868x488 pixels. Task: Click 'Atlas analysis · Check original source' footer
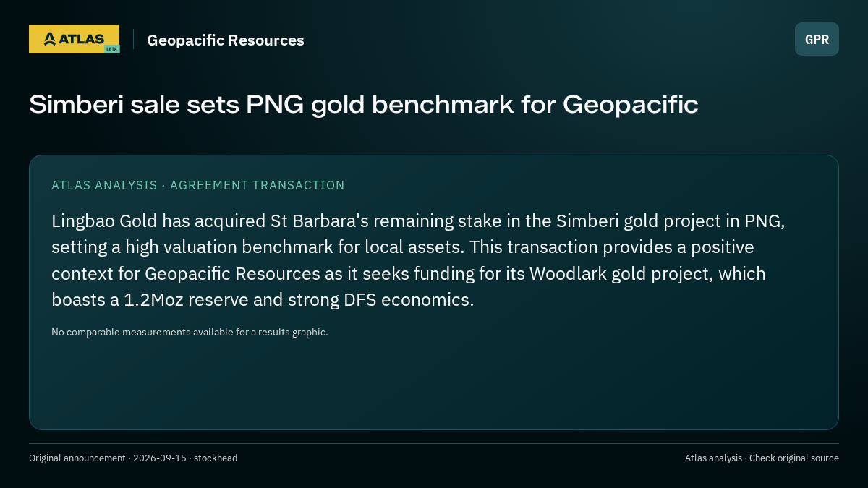click(x=762, y=458)
